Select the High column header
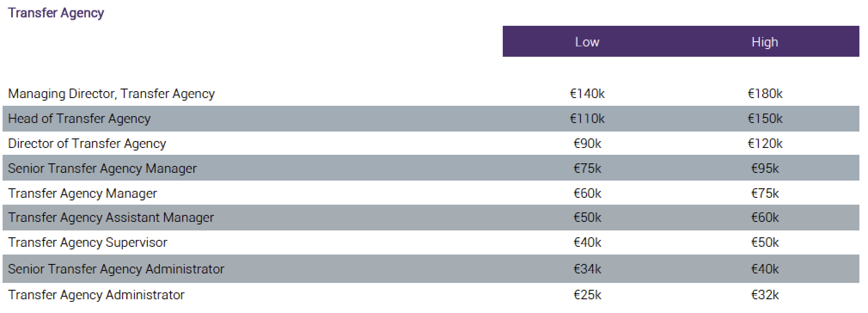 pos(765,42)
